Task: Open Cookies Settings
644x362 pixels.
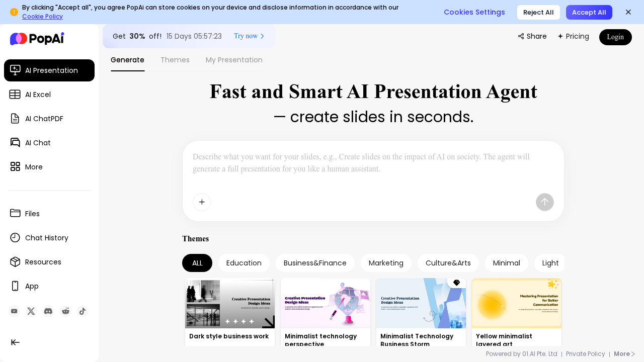Action: point(474,12)
